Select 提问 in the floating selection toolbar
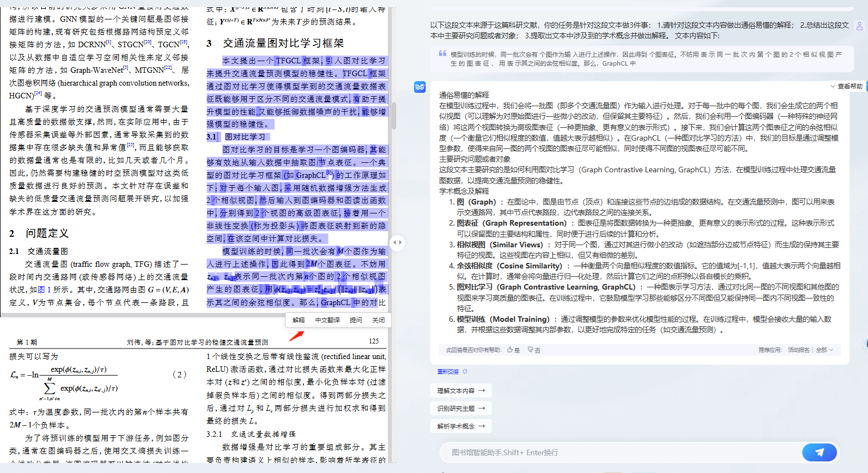This screenshot has width=868, height=473. 356,320
